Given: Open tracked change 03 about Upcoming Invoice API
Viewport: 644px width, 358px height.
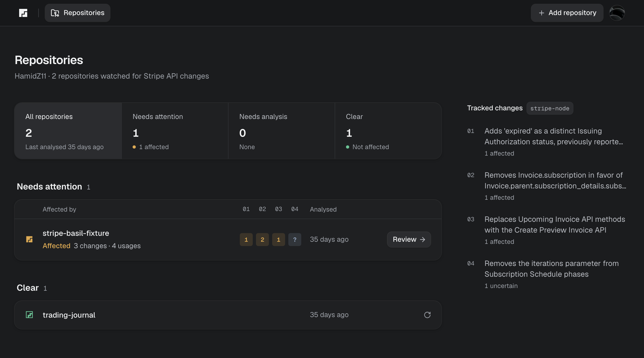Looking at the screenshot, I should (547, 230).
